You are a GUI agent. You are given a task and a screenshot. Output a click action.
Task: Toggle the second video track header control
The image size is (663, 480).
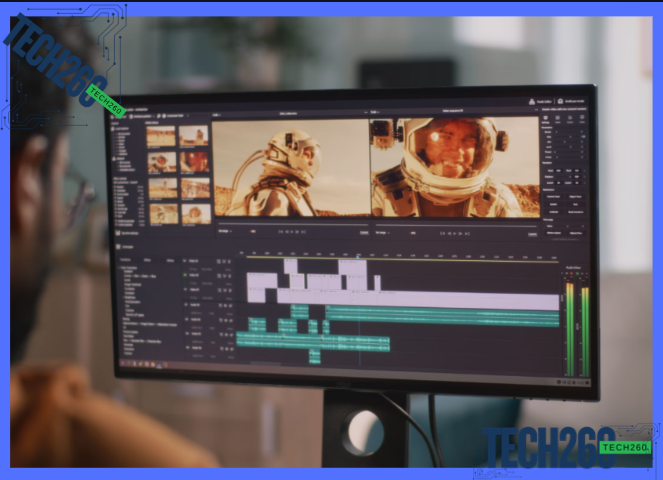187,275
